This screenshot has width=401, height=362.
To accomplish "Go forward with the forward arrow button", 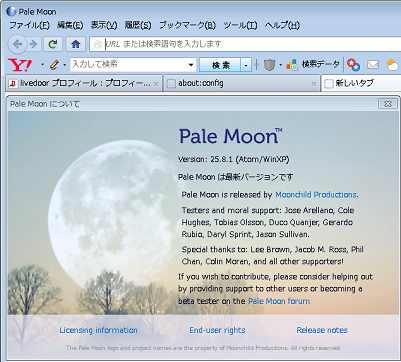I will [x=33, y=44].
